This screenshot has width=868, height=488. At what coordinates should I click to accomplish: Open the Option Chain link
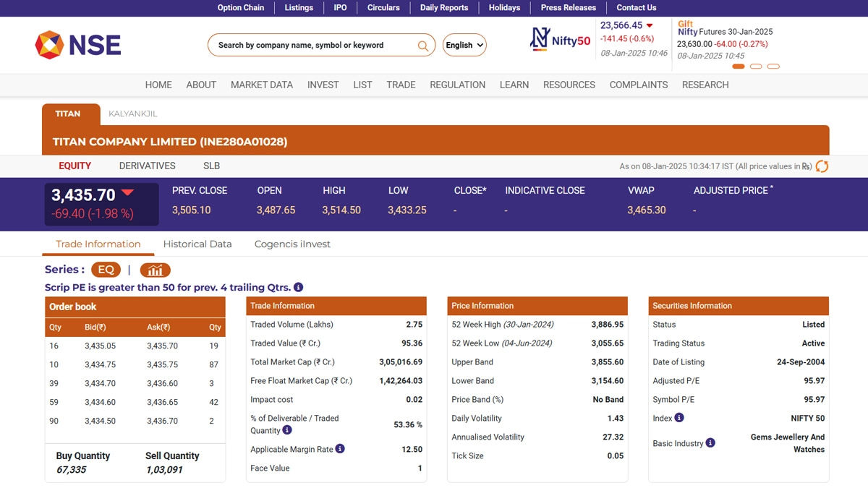(x=241, y=7)
